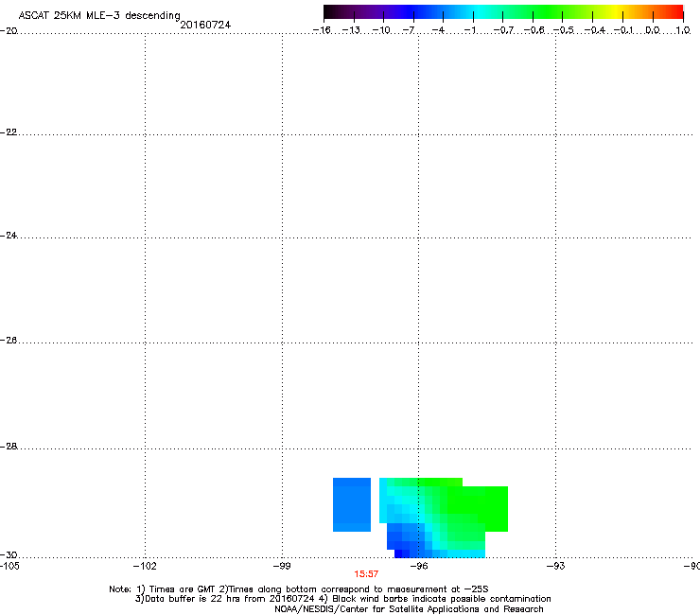Click the -0.1 color scale label
The height and width of the screenshot is (615, 700).
(x=623, y=30)
